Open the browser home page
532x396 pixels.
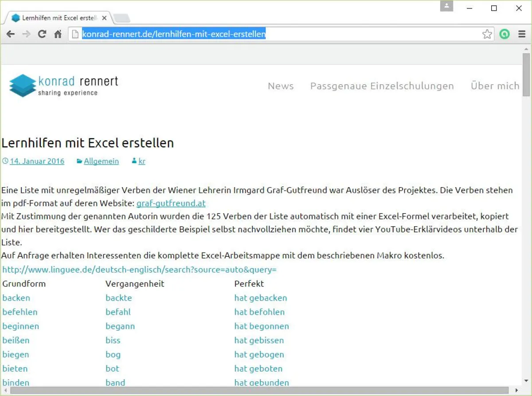[x=58, y=34]
